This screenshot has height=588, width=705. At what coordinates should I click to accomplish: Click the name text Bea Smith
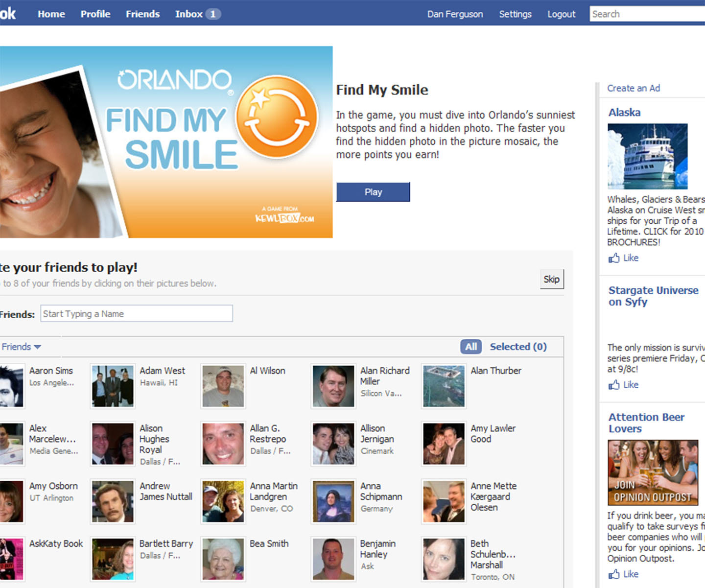click(x=269, y=544)
